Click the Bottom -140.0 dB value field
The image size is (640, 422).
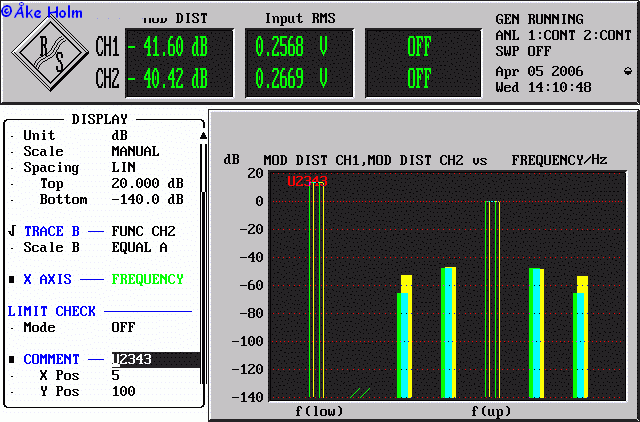point(147,200)
